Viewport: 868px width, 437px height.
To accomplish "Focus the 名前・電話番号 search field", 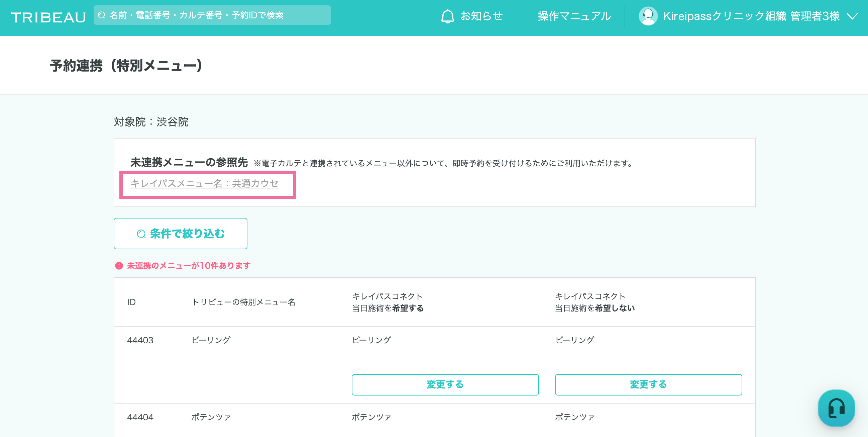I will point(212,15).
